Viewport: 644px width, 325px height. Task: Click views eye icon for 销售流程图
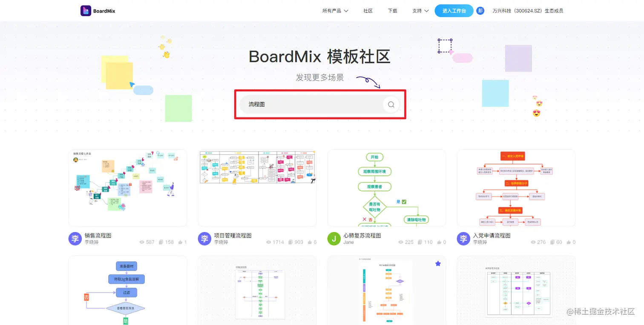click(x=142, y=242)
